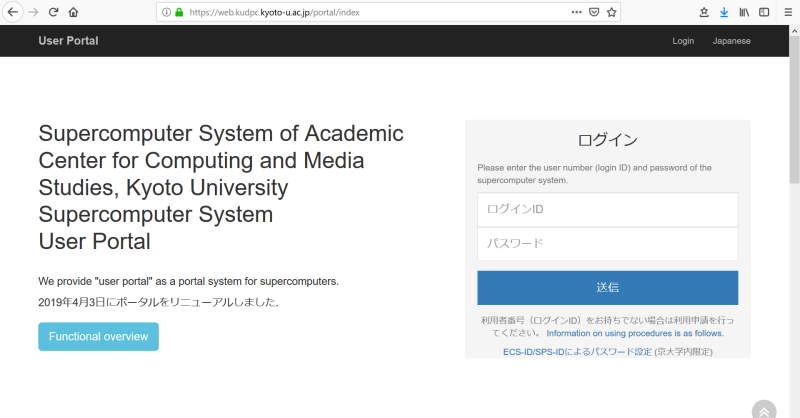Focus the パスワード password field

(608, 244)
